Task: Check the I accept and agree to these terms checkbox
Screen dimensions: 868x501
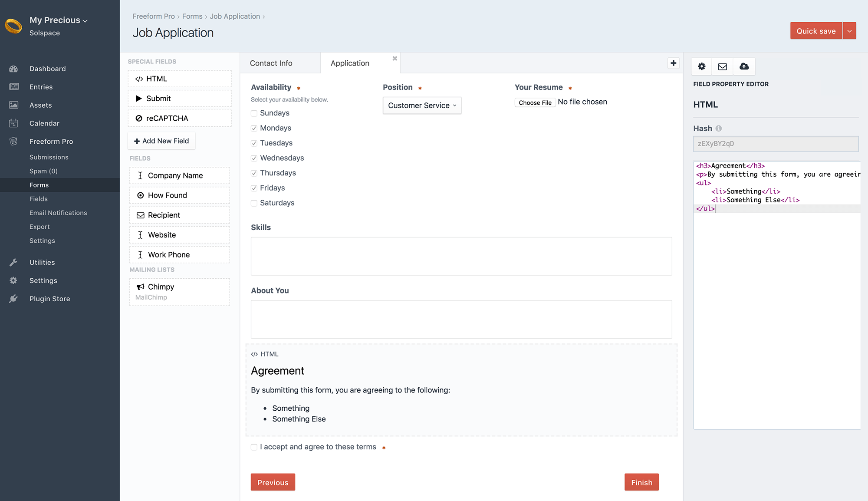Action: [x=253, y=447]
